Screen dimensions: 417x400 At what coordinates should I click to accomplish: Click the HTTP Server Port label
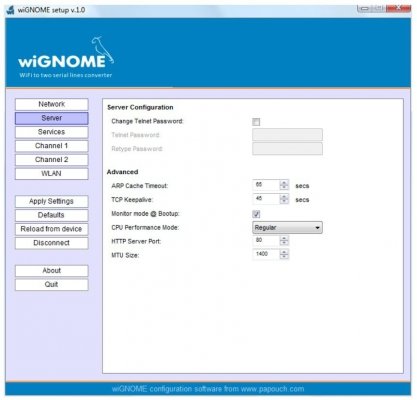(136, 242)
